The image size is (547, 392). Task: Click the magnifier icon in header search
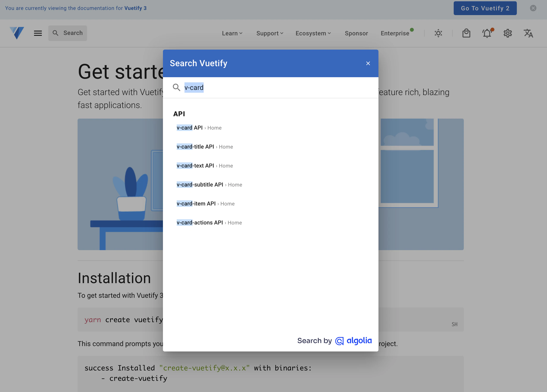tap(55, 33)
